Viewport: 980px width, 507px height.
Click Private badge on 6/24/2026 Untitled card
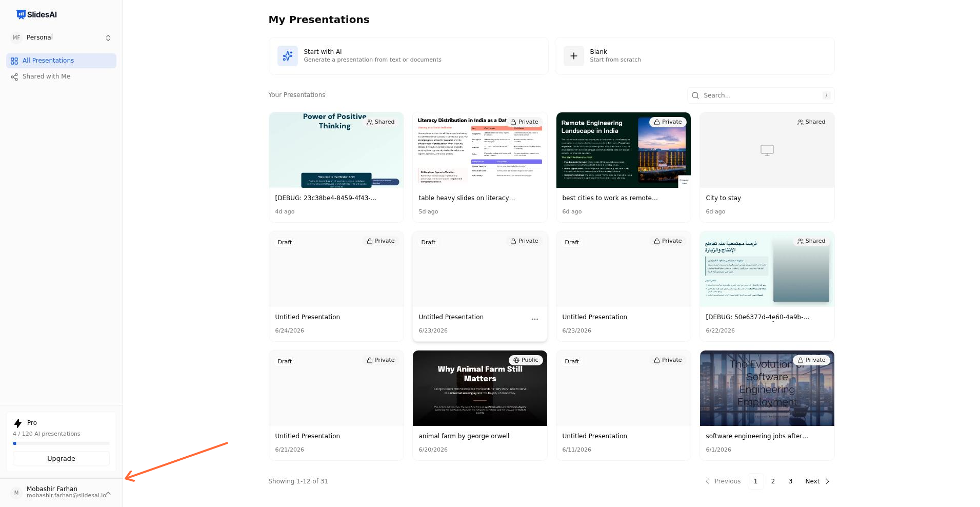coord(381,241)
